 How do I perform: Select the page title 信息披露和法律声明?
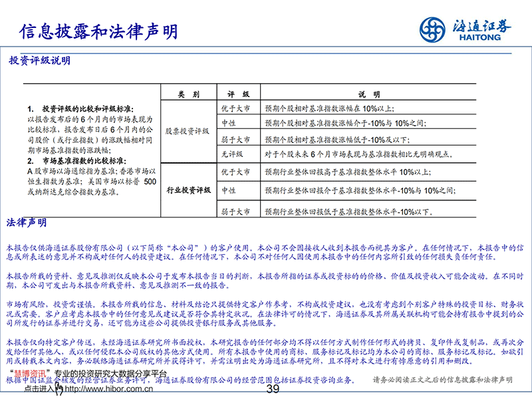point(98,31)
